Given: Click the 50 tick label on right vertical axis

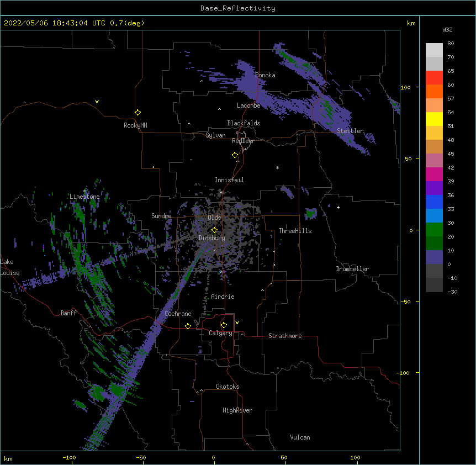Looking at the screenshot, I should [408, 158].
